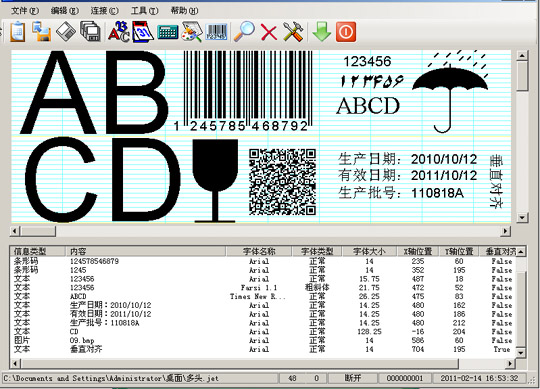Click the red X delete icon
Viewport: 540px width, 389px height.
tap(269, 32)
